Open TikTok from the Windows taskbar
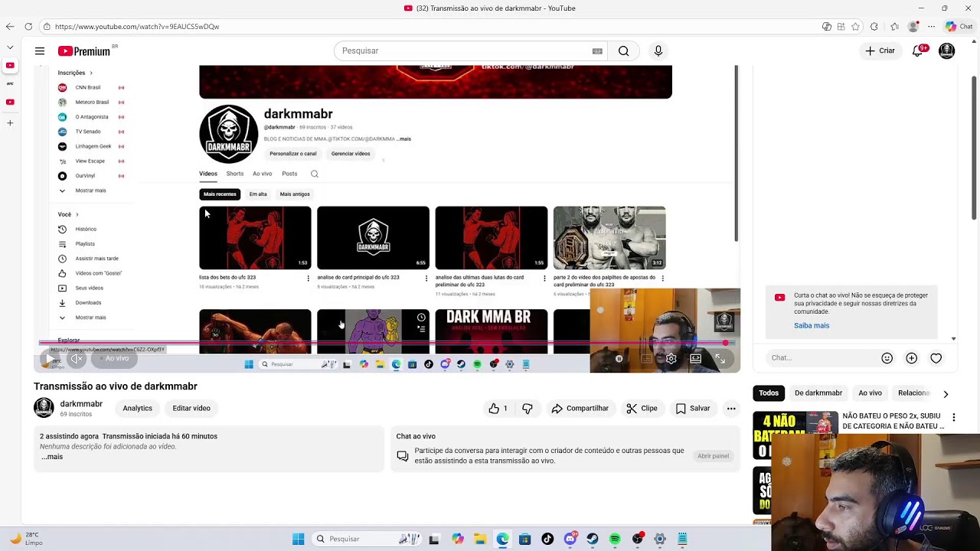The width and height of the screenshot is (980, 551). coord(547,540)
